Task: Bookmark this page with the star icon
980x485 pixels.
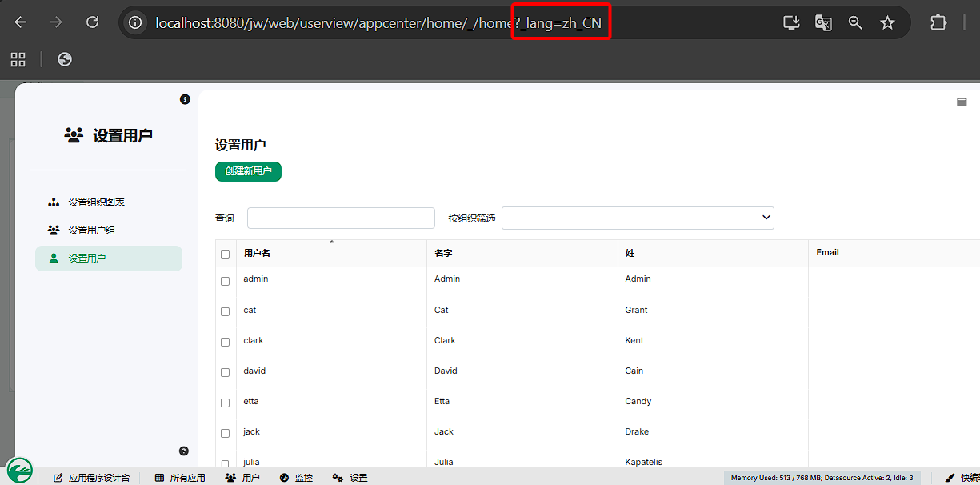Action: 887,23
